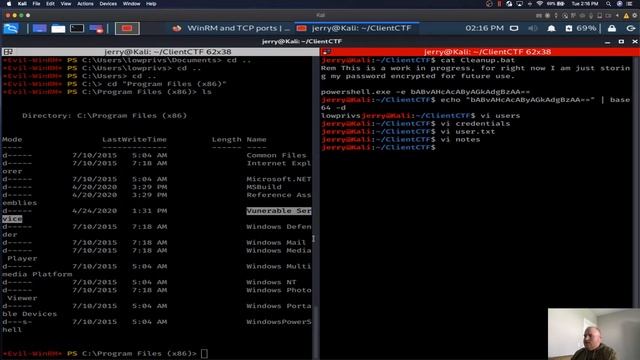Image resolution: width=640 pixels, height=360 pixels.
Task: Click the screen recorder panel icon with red dot
Action: pyautogui.click(x=96, y=28)
